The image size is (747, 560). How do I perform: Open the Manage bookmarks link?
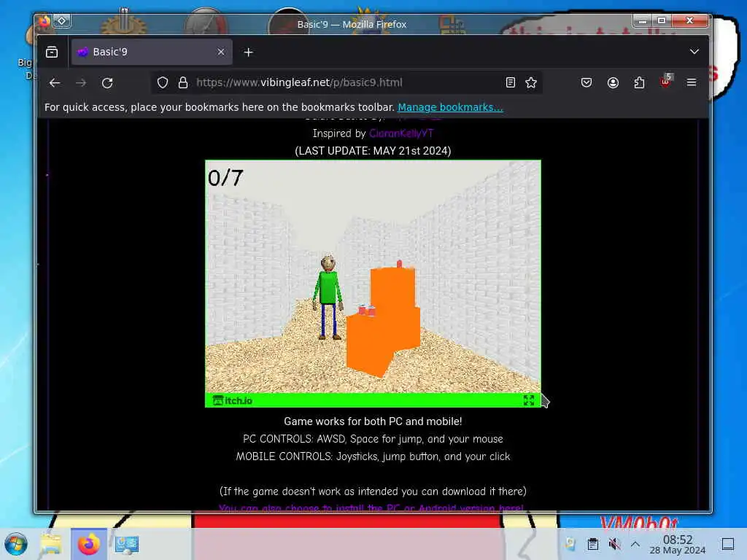click(x=450, y=107)
